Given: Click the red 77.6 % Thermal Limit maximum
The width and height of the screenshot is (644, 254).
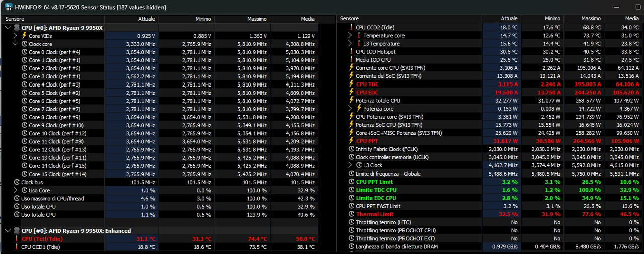Looking at the screenshot, I should click(x=592, y=214).
